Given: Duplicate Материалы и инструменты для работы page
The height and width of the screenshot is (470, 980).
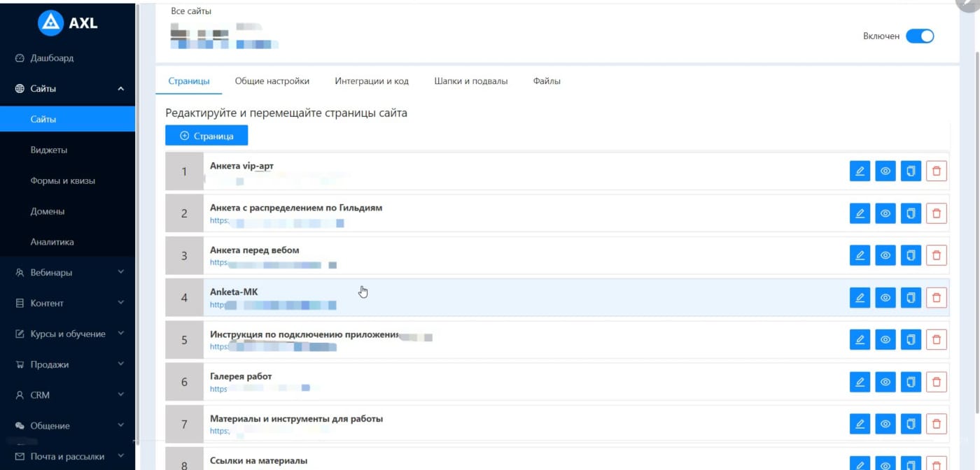Looking at the screenshot, I should pyautogui.click(x=911, y=424).
